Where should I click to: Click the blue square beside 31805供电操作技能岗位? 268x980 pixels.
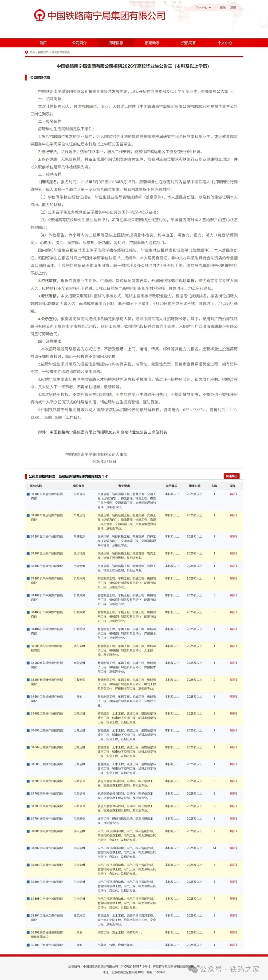(x=28, y=899)
